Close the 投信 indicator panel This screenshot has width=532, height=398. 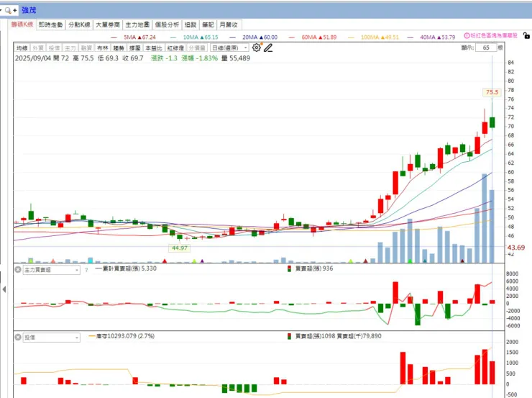[18, 338]
